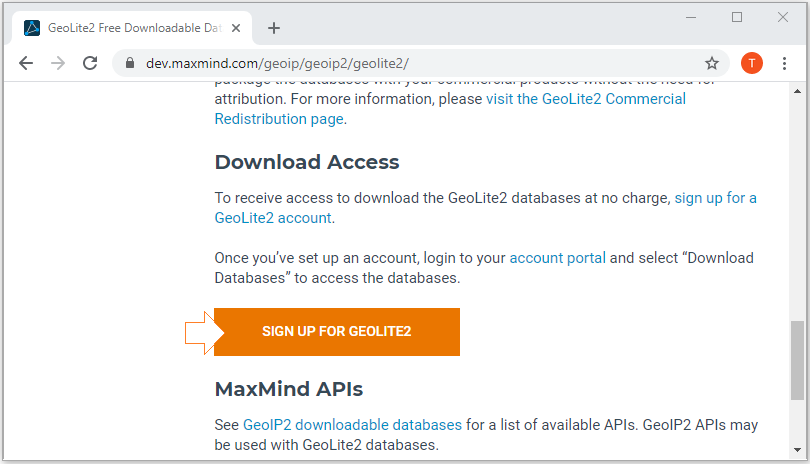Select the GeoLite2 Free Downloadable tab
The height and width of the screenshot is (464, 810).
click(132, 28)
